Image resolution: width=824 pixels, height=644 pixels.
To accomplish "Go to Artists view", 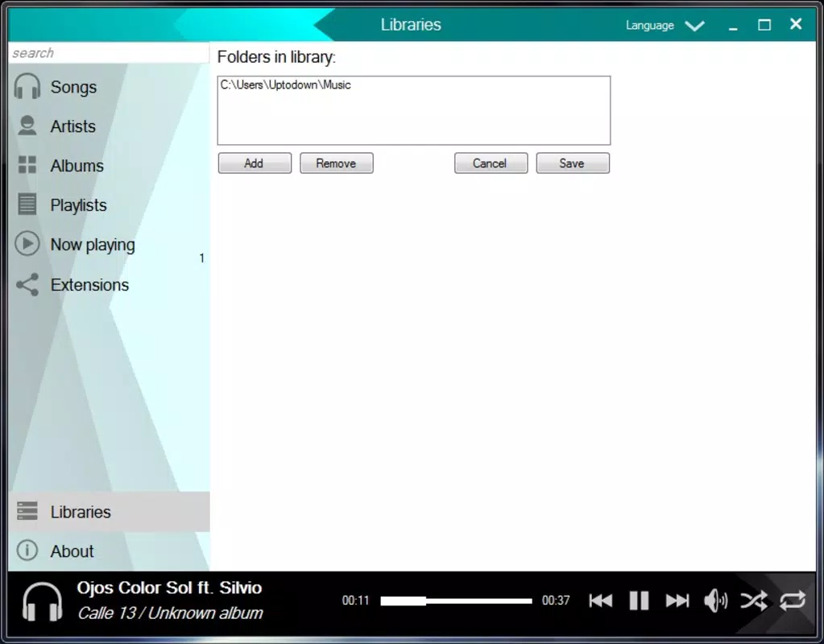I will coord(110,126).
